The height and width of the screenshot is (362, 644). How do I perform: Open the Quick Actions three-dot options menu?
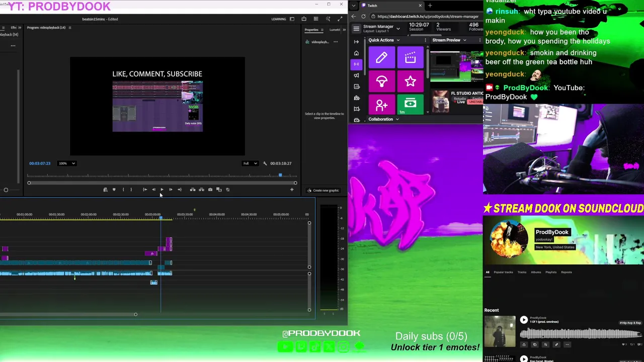425,40
